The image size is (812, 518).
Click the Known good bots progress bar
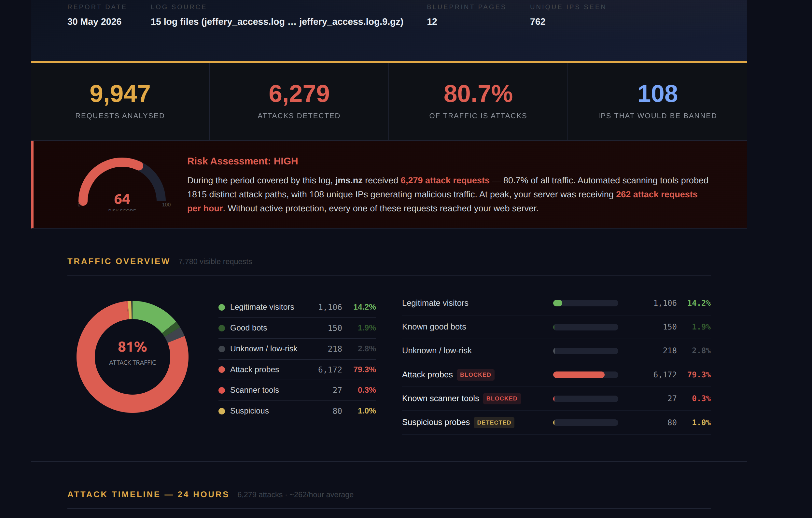(585, 327)
